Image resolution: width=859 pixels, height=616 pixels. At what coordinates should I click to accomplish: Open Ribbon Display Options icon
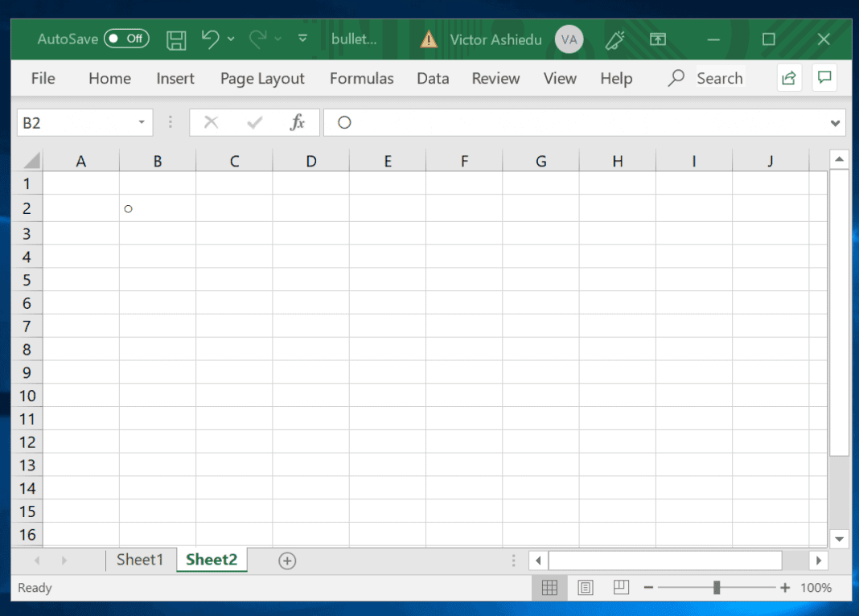click(x=658, y=39)
